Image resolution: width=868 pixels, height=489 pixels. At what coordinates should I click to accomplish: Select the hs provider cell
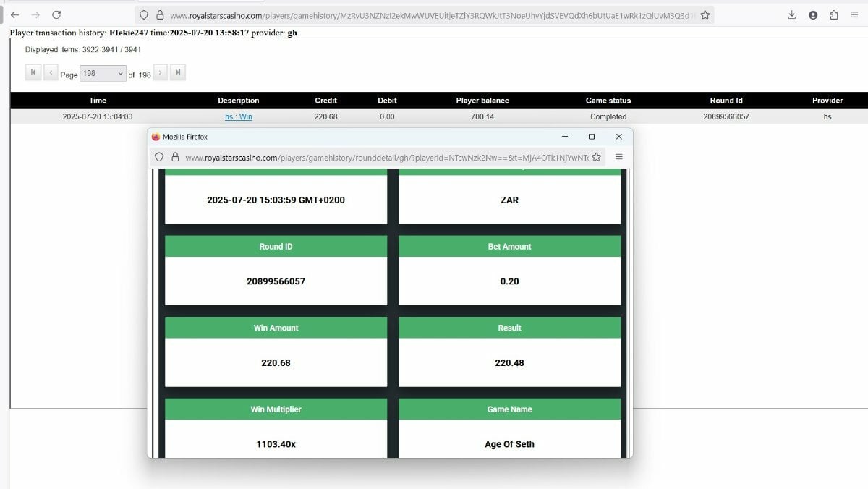click(827, 116)
